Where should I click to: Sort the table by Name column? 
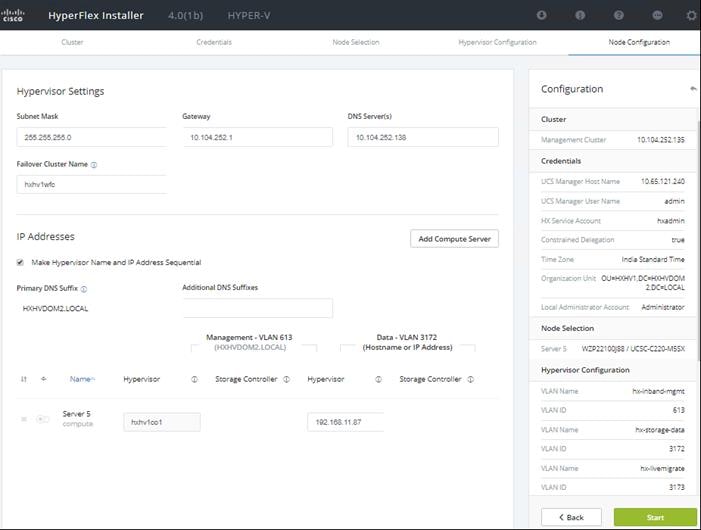[82, 379]
